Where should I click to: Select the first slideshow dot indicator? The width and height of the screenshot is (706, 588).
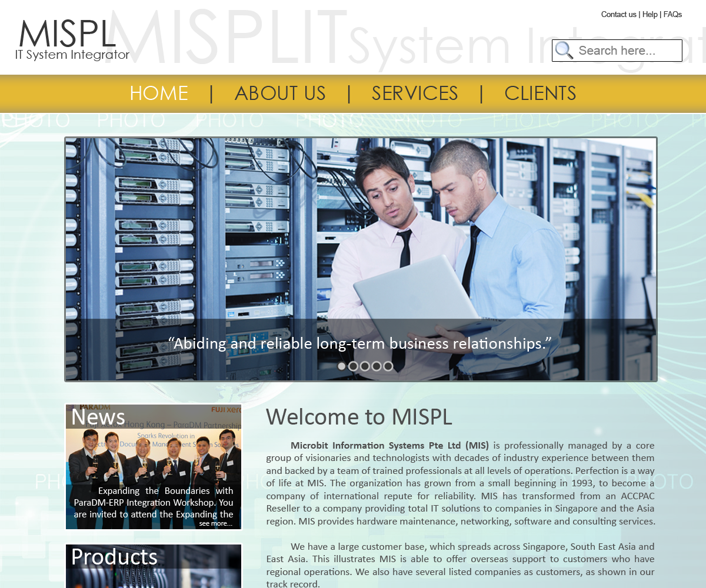click(341, 366)
